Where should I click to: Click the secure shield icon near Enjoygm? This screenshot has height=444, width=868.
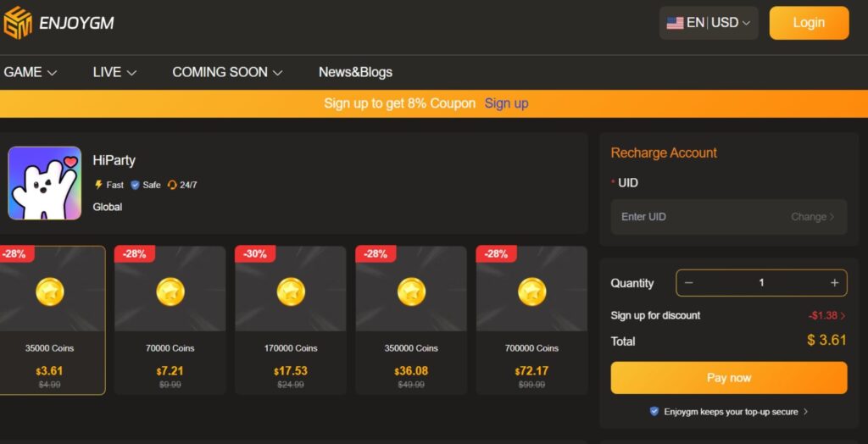tap(654, 412)
